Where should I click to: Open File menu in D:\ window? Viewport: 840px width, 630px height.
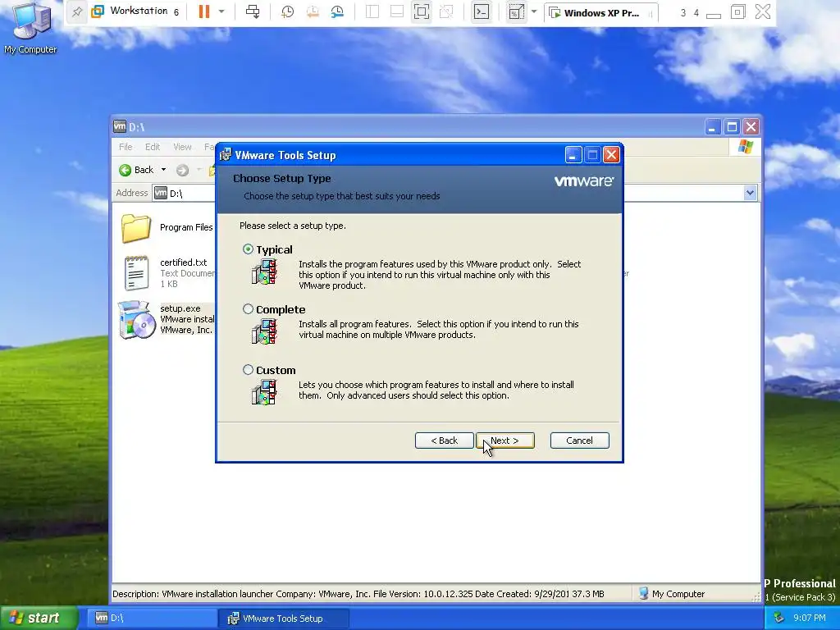point(126,147)
